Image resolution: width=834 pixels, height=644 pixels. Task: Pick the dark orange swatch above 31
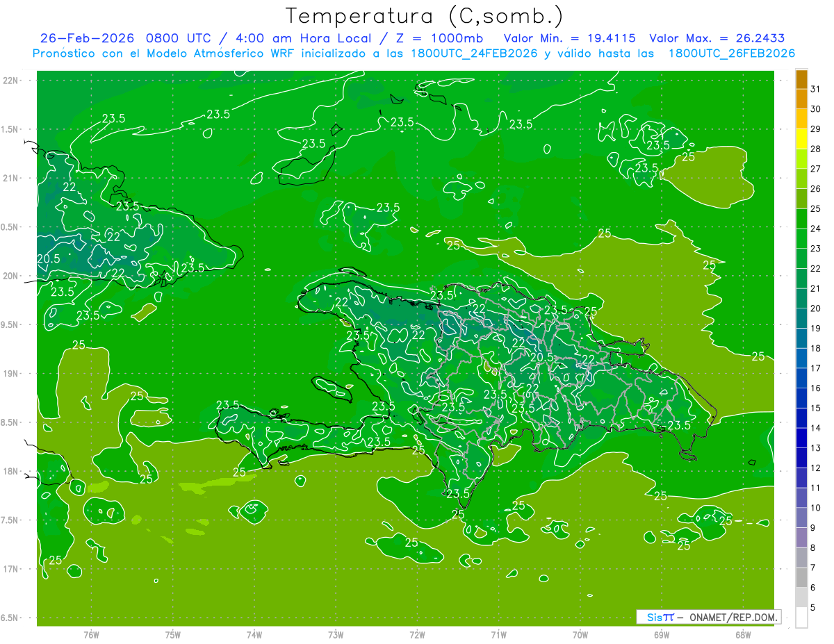click(802, 79)
